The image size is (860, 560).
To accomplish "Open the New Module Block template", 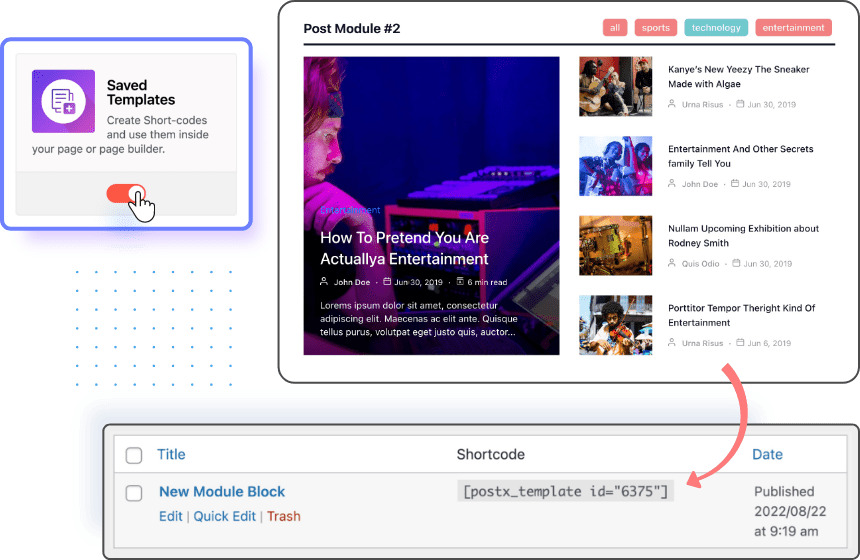I will (222, 491).
